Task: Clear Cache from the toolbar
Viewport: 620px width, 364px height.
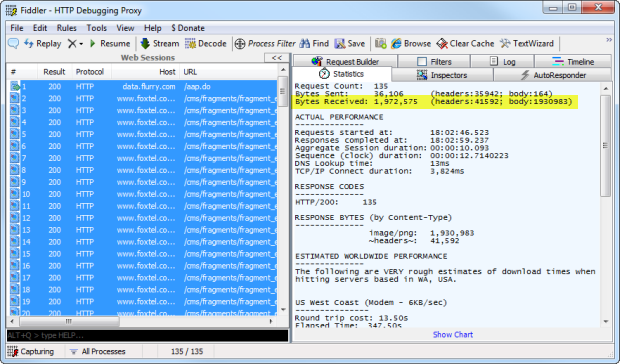Action: click(465, 43)
